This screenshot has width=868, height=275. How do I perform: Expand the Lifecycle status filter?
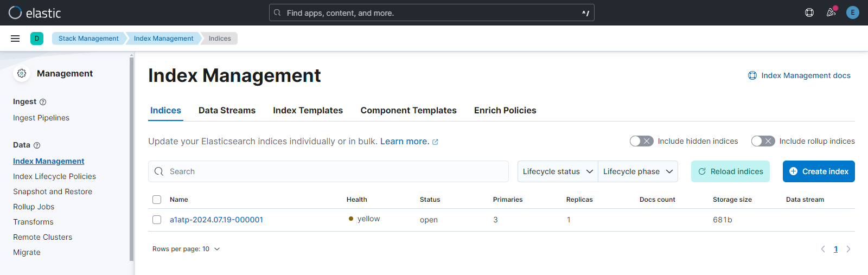[x=558, y=171]
